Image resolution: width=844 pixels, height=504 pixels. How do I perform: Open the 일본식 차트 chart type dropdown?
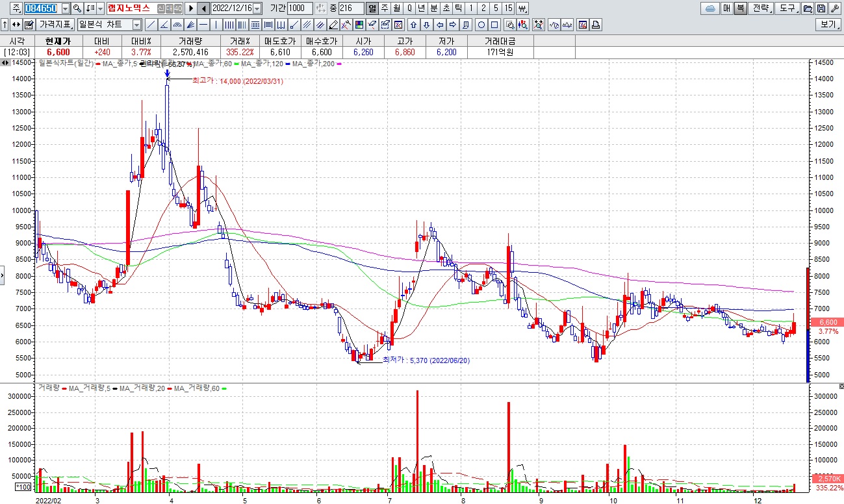pos(137,25)
